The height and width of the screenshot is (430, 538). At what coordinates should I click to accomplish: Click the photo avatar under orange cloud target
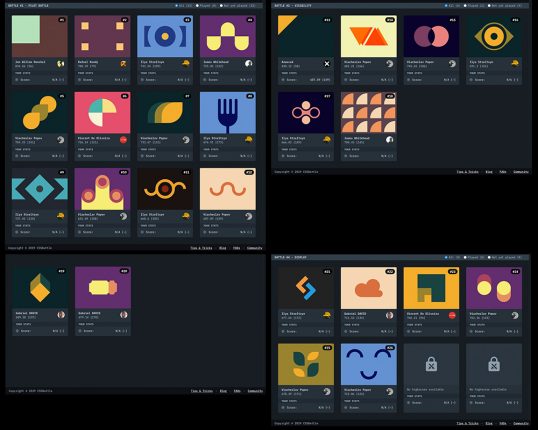point(389,315)
